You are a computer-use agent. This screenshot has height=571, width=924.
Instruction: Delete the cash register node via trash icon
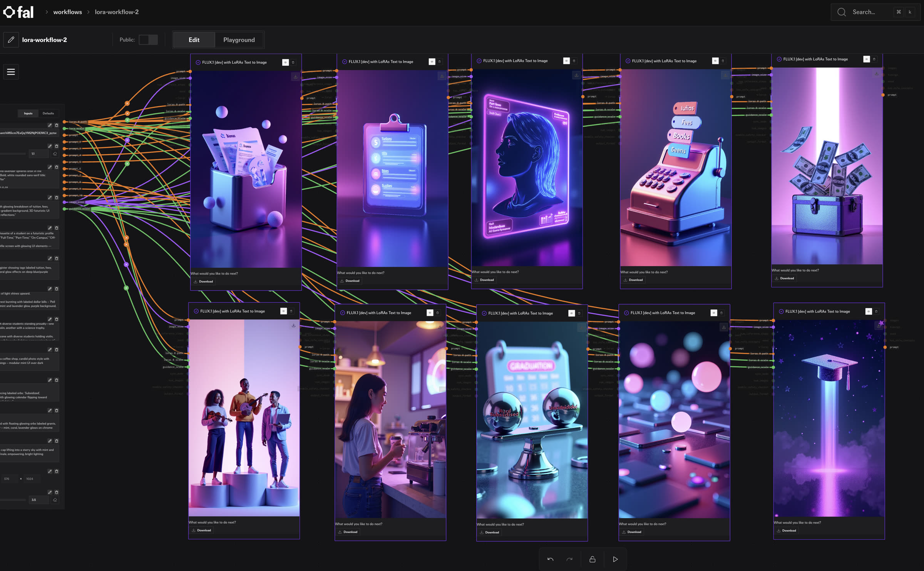point(723,61)
